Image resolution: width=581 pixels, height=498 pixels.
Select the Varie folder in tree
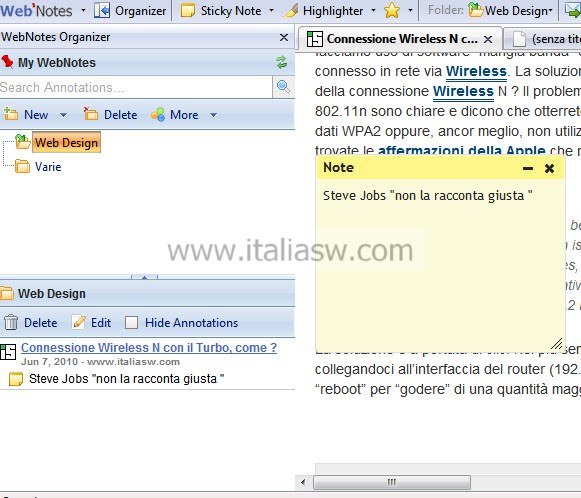pyautogui.click(x=48, y=167)
